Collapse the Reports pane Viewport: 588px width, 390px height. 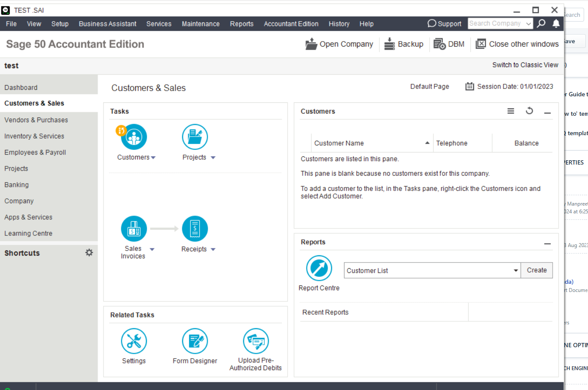point(547,244)
